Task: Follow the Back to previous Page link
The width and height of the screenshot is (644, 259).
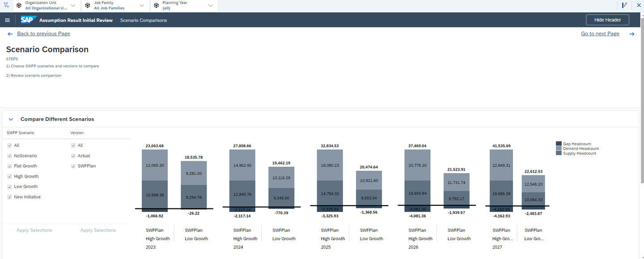Action: [x=43, y=34]
